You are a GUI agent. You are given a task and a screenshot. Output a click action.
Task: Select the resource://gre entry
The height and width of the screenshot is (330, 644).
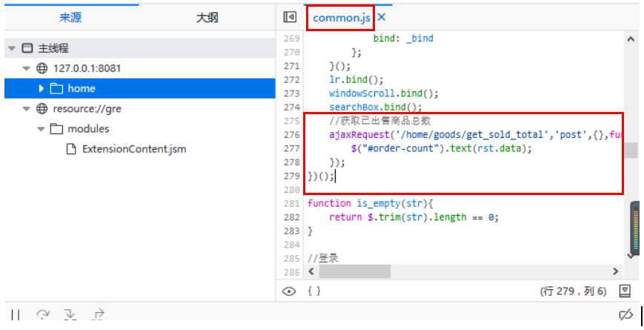(x=87, y=109)
